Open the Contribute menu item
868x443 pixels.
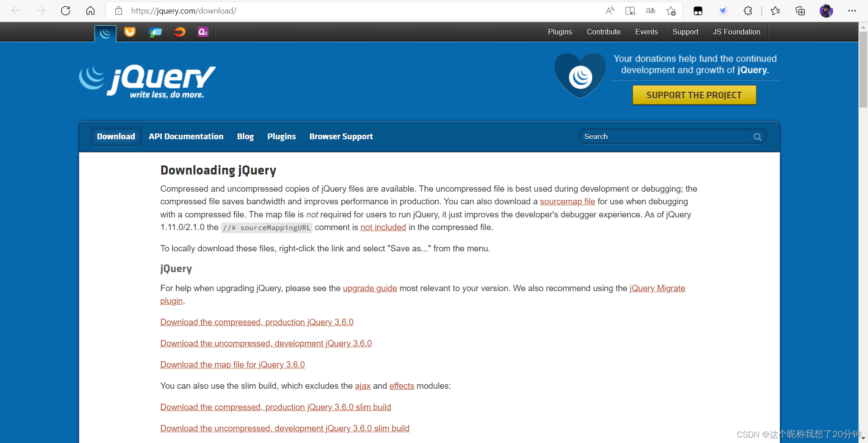(604, 32)
